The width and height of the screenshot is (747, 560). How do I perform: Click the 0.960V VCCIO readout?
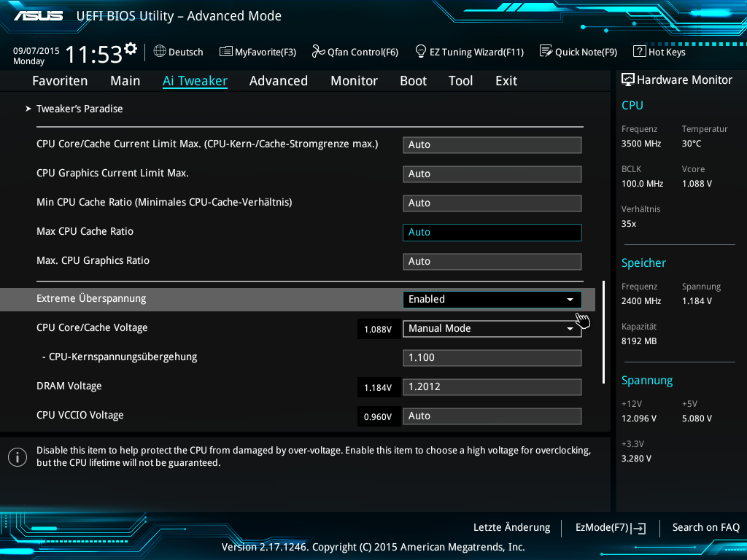pyautogui.click(x=378, y=416)
